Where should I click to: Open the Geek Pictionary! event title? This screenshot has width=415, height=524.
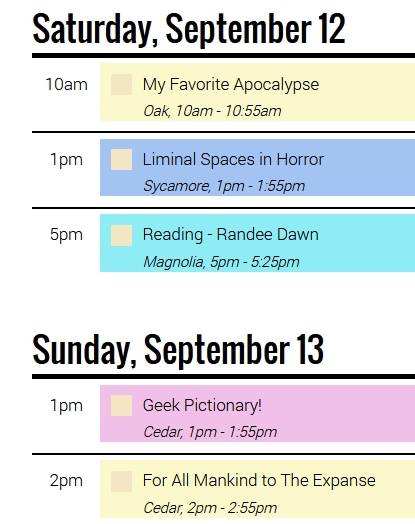pyautogui.click(x=202, y=405)
